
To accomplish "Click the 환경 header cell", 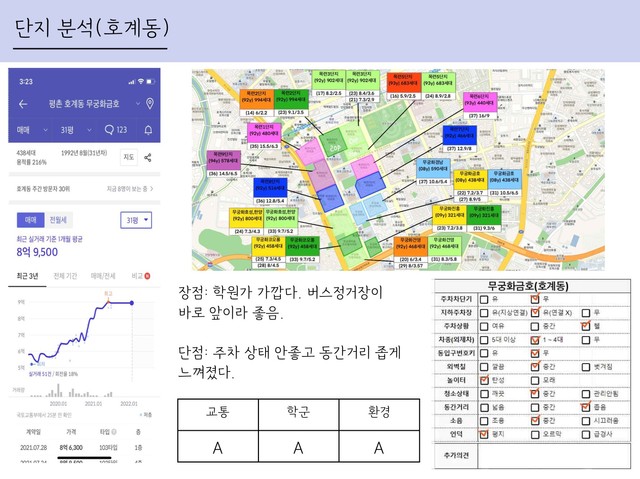I will tap(379, 414).
